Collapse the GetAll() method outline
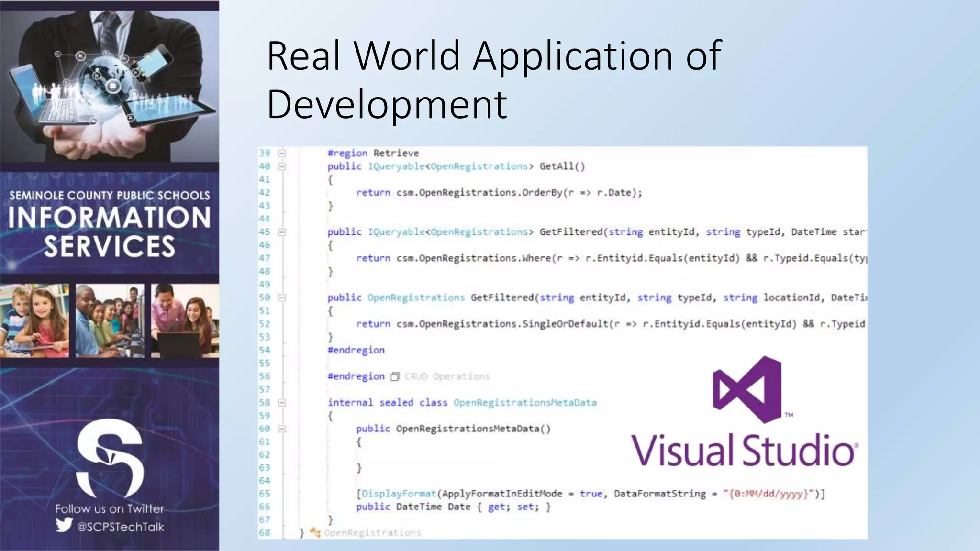 pos(282,166)
